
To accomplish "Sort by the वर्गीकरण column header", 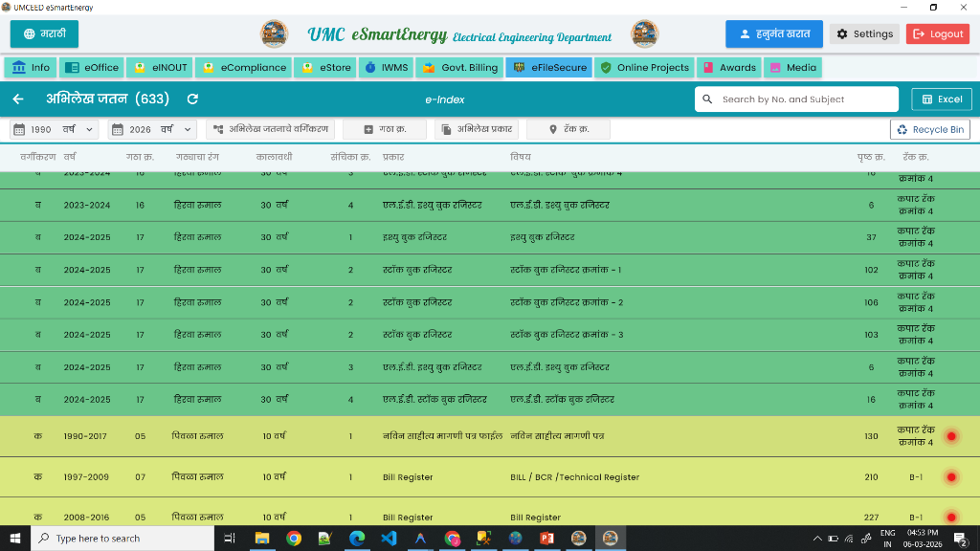I will pyautogui.click(x=38, y=157).
